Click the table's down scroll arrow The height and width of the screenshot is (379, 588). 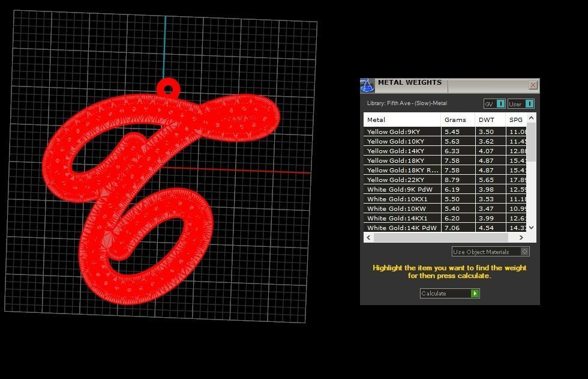pyautogui.click(x=531, y=228)
